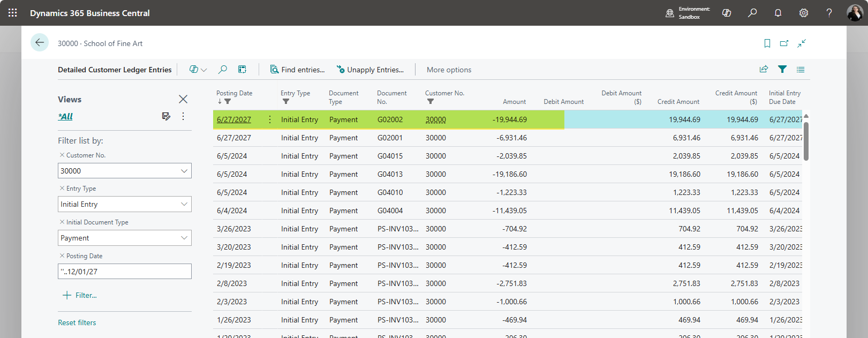Select document number G04010 cell
The height and width of the screenshot is (338, 868).
[x=390, y=192]
